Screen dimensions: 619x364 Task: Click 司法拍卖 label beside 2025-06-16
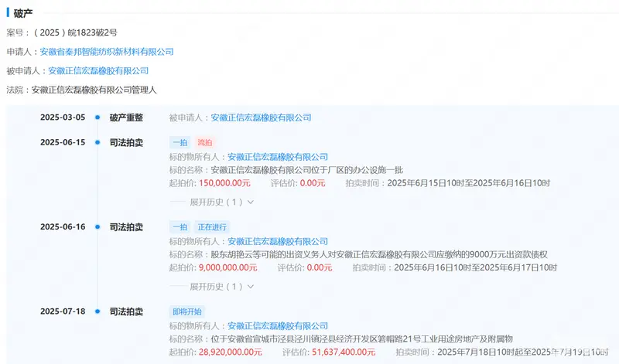[126, 227]
